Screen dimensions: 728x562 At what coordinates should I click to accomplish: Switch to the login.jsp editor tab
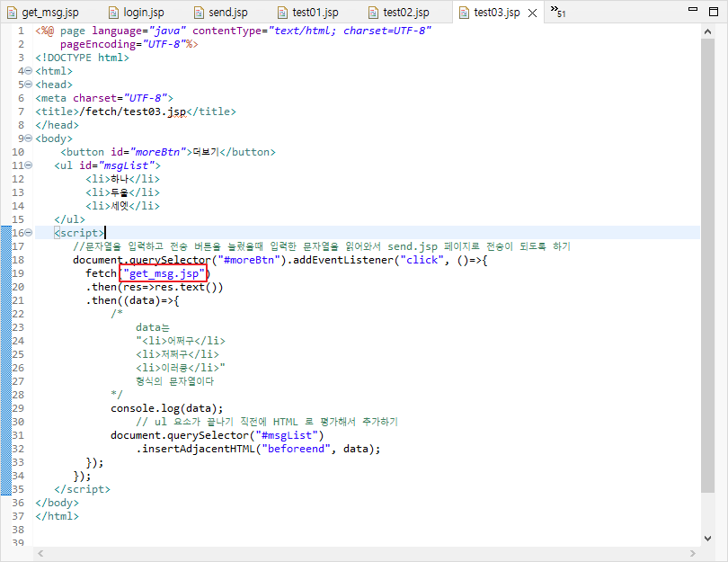click(136, 13)
